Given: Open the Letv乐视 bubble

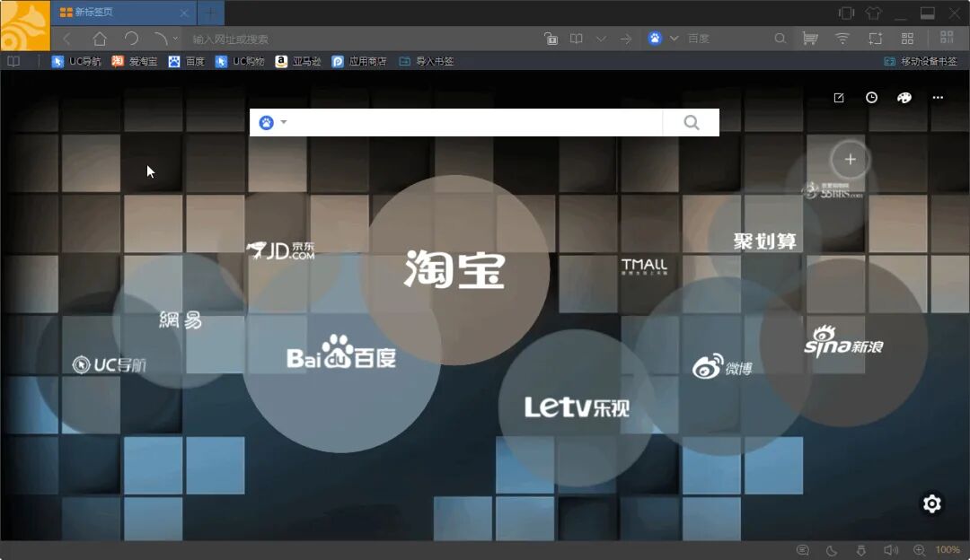Looking at the screenshot, I should (x=577, y=407).
